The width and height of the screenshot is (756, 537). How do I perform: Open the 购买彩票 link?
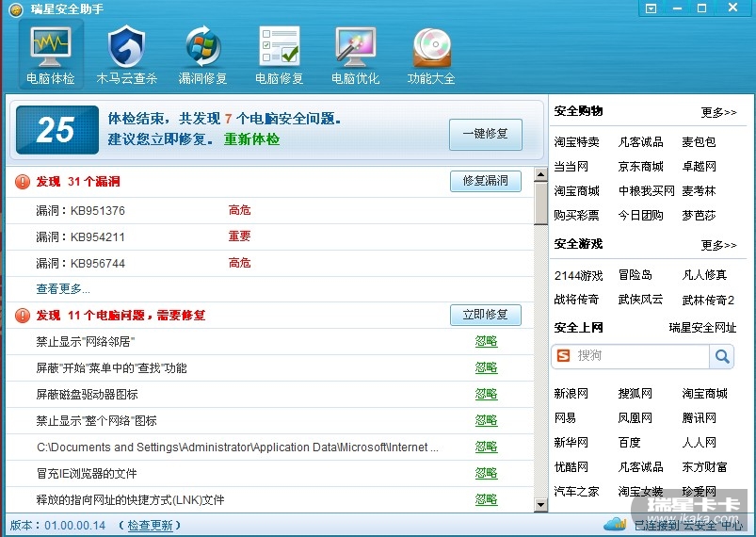pyautogui.click(x=576, y=215)
